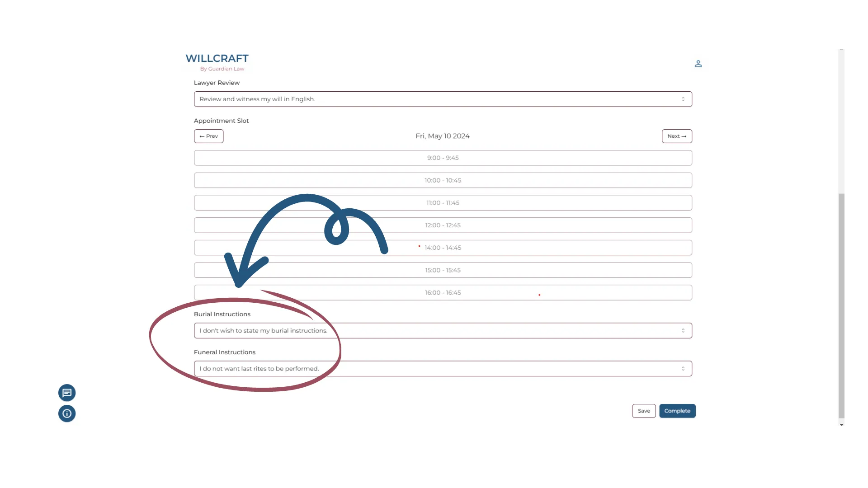
Task: Open the user account profile icon
Action: coord(698,64)
